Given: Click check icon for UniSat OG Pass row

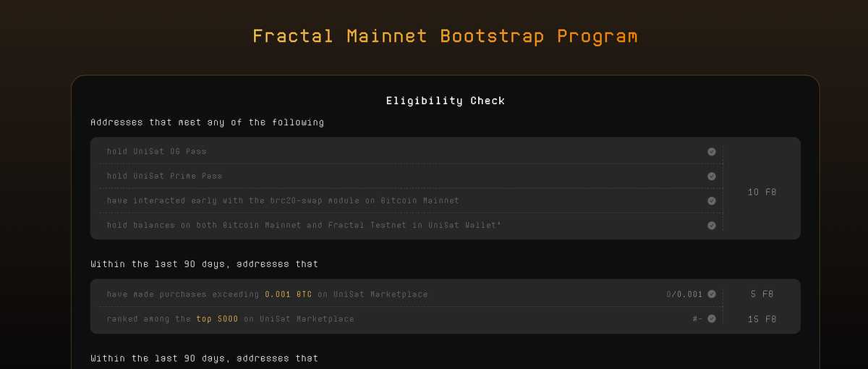Looking at the screenshot, I should [712, 151].
